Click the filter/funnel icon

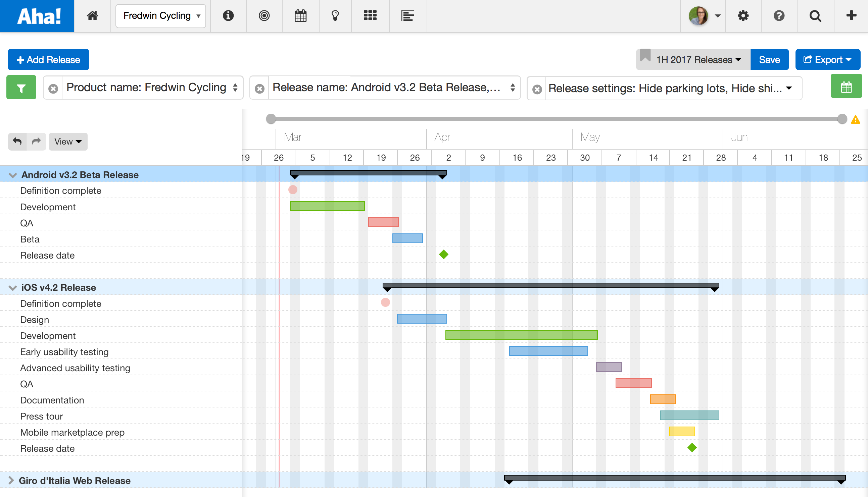click(21, 88)
